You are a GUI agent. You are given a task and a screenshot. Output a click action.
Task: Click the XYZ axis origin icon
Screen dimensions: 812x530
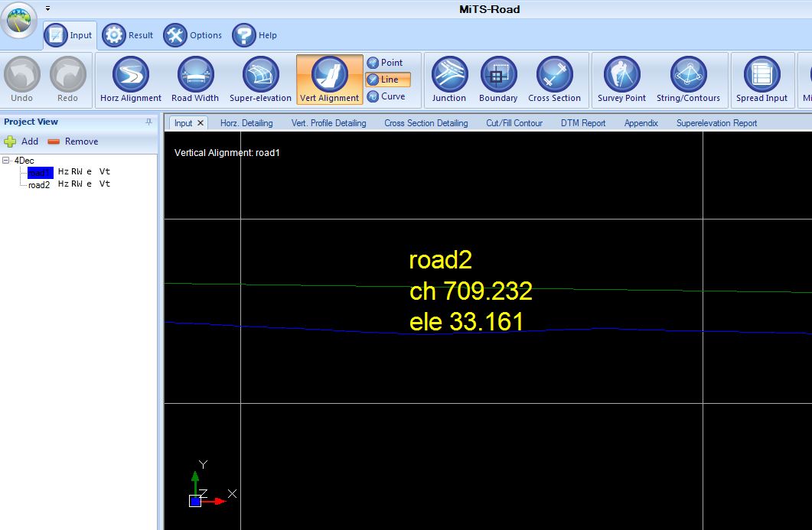195,500
